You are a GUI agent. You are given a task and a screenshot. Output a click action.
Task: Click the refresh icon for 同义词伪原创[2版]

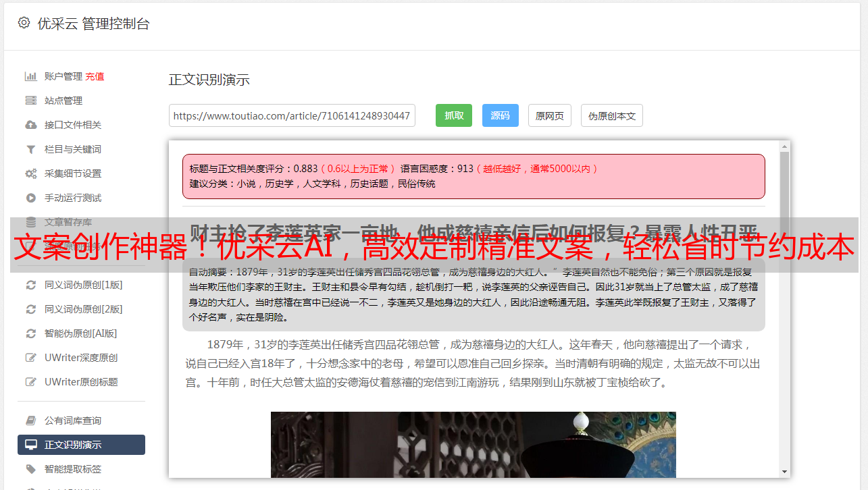pos(31,309)
